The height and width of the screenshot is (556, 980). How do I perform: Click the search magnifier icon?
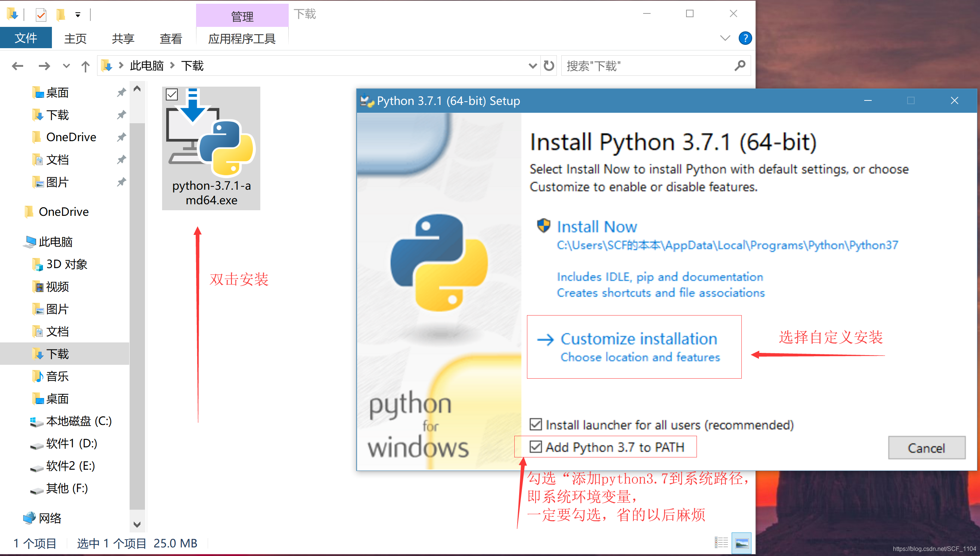click(x=739, y=66)
